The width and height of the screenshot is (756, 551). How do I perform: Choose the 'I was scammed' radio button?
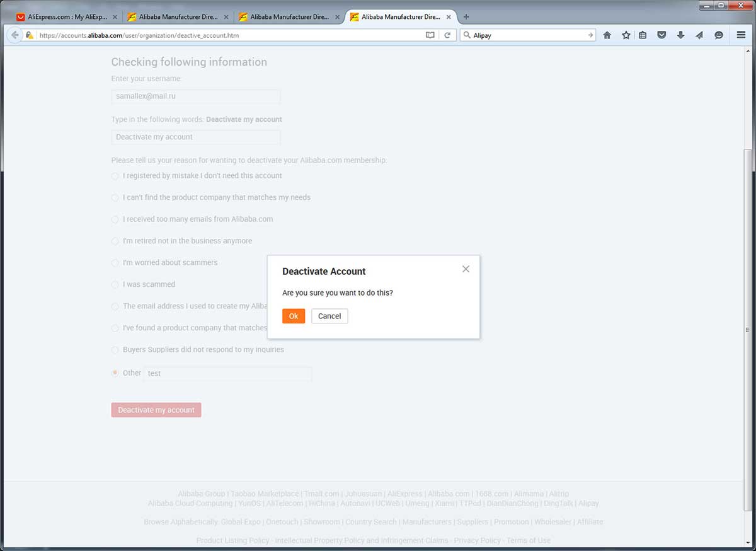point(115,284)
